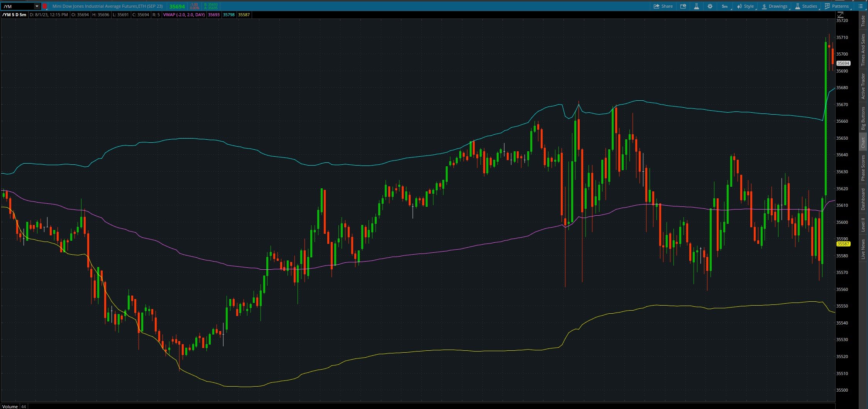Click the close value C: 35694

tap(140, 15)
